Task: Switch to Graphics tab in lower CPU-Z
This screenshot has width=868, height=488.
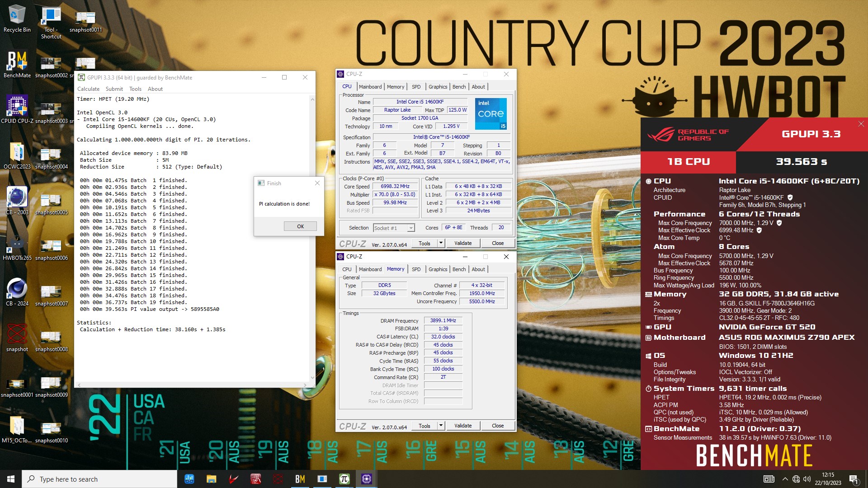Action: [x=438, y=269]
